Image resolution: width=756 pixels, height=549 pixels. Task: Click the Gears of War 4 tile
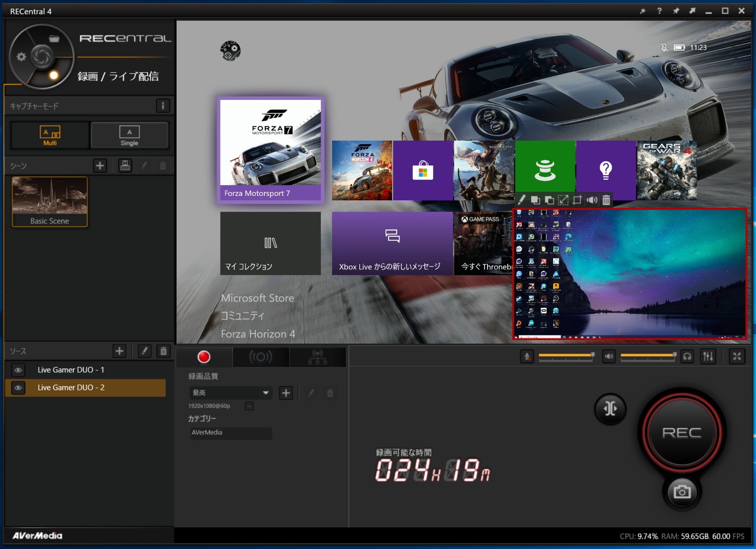(x=667, y=171)
